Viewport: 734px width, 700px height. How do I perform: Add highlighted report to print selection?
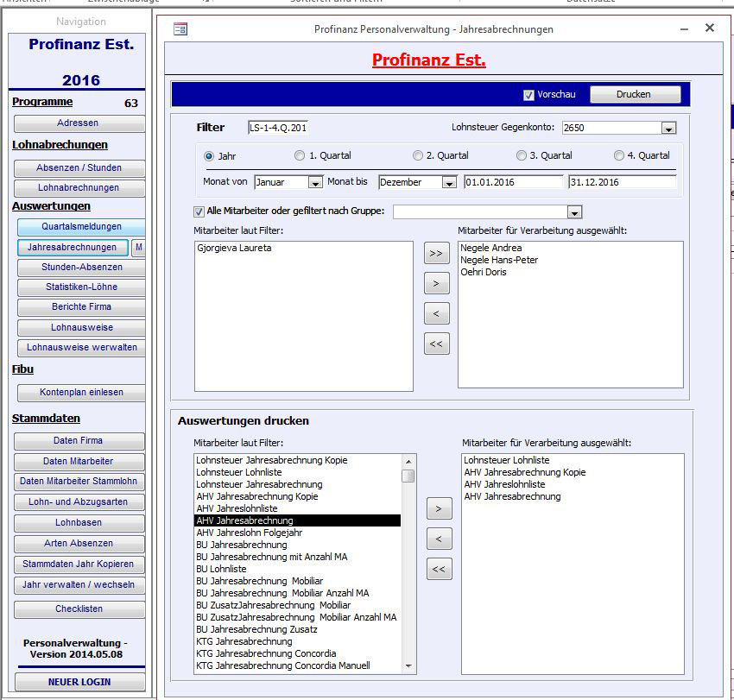tap(439, 508)
